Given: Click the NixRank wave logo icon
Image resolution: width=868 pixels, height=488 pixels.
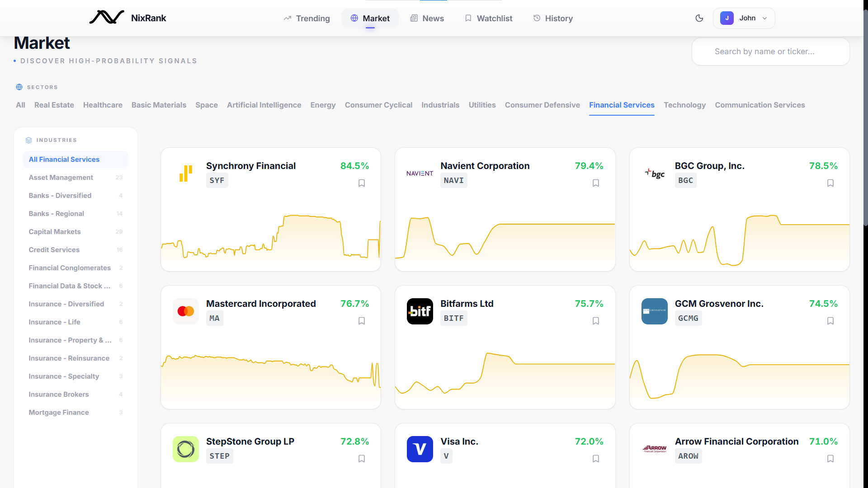Looking at the screenshot, I should point(107,18).
